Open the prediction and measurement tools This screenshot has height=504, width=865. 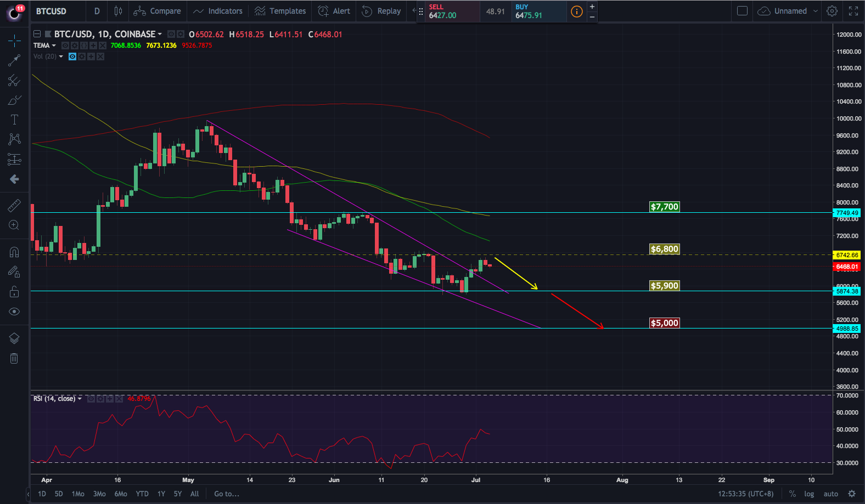(14, 160)
